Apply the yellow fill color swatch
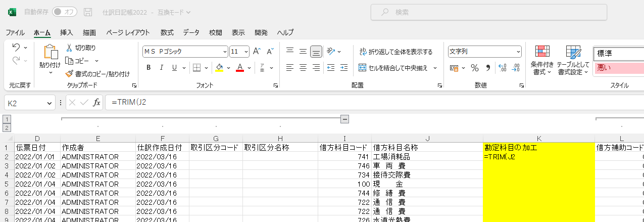 pos(219,68)
